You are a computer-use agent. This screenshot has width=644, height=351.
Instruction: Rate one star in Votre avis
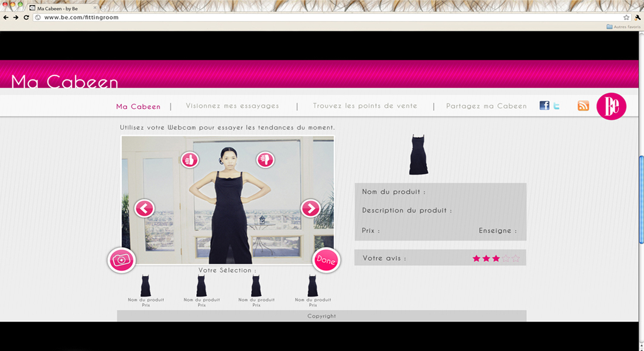(477, 258)
